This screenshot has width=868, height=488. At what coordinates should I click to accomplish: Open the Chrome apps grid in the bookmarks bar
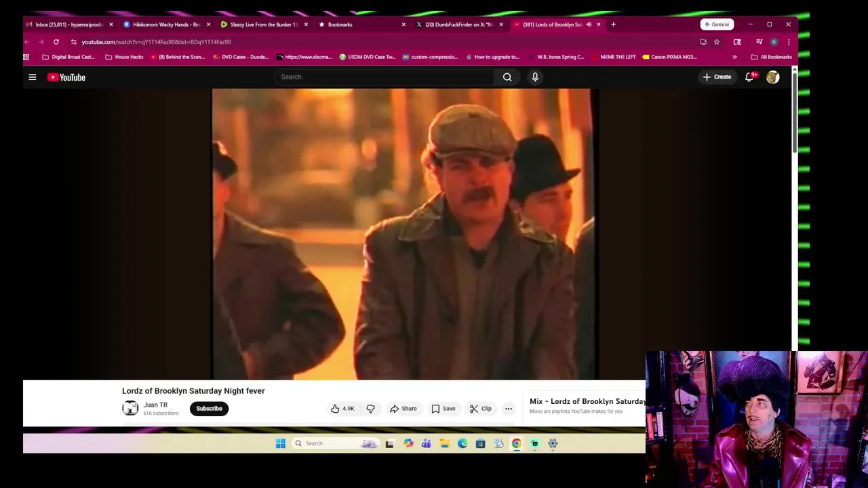point(26,57)
